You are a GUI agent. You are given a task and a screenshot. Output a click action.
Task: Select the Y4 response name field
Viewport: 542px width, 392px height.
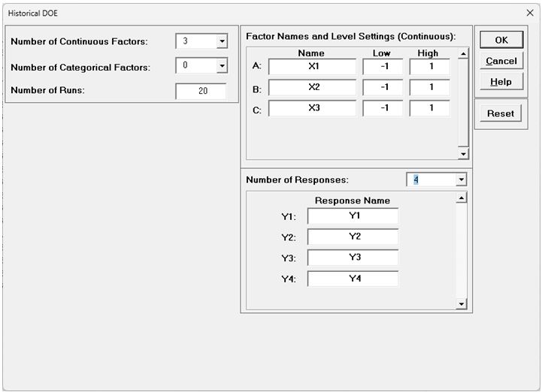tap(353, 279)
